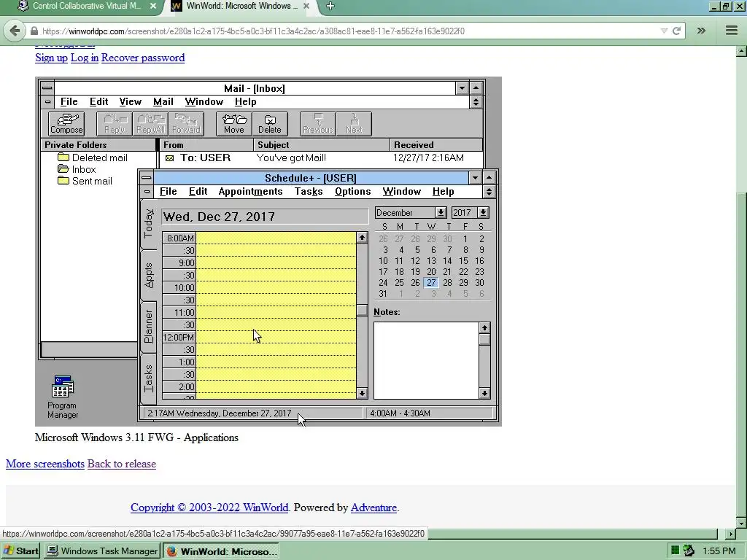Go to the Back to release link
Viewport: 747px width, 560px height.
(122, 464)
